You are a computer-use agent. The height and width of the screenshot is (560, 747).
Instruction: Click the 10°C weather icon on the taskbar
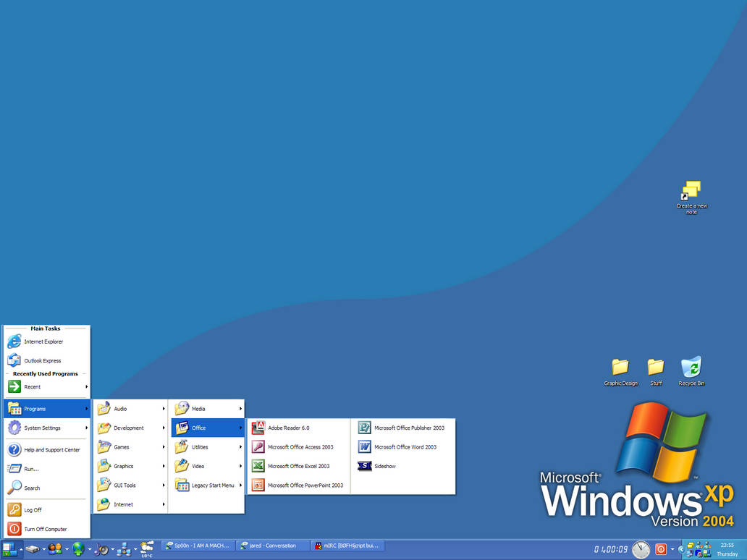coord(147,548)
